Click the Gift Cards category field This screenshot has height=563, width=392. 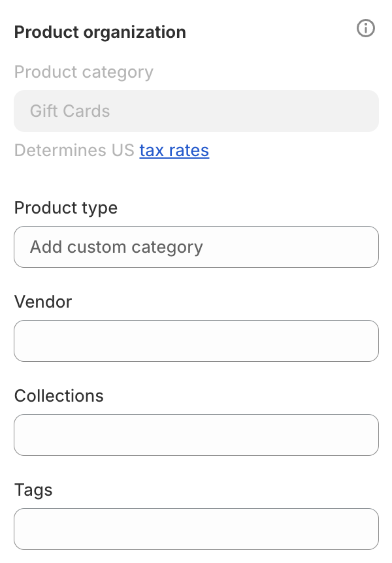point(196,111)
